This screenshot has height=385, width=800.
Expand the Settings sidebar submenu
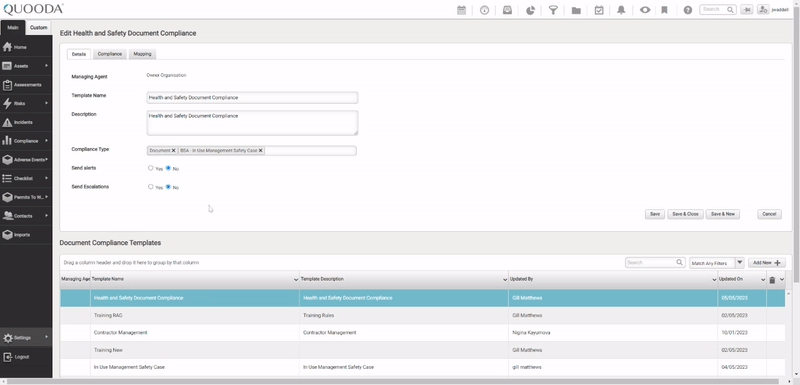tap(46, 337)
